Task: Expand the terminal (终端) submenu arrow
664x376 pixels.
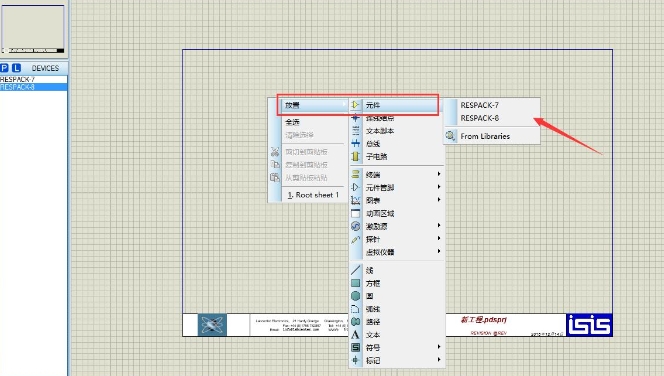Action: pyautogui.click(x=439, y=174)
